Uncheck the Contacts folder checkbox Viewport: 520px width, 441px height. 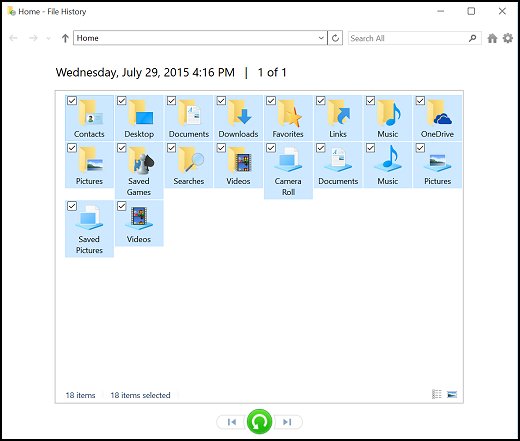tap(72, 100)
